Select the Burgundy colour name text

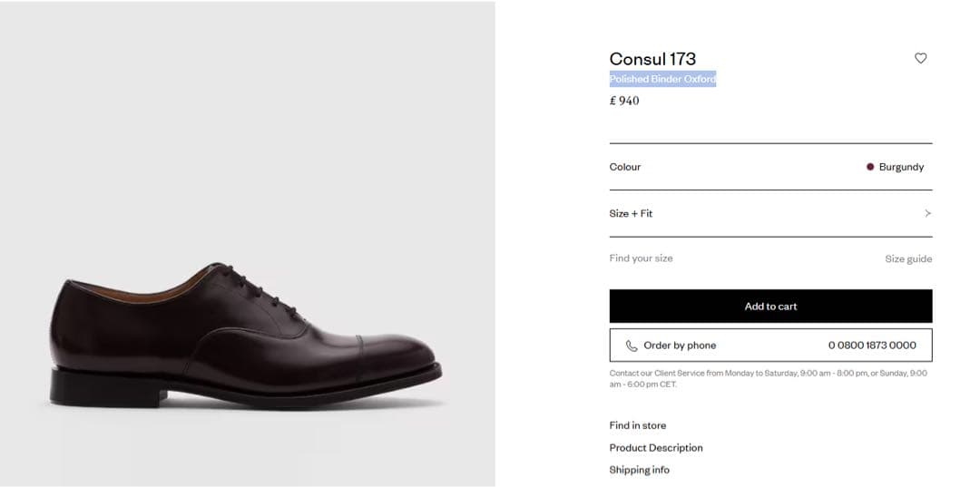[x=901, y=167]
